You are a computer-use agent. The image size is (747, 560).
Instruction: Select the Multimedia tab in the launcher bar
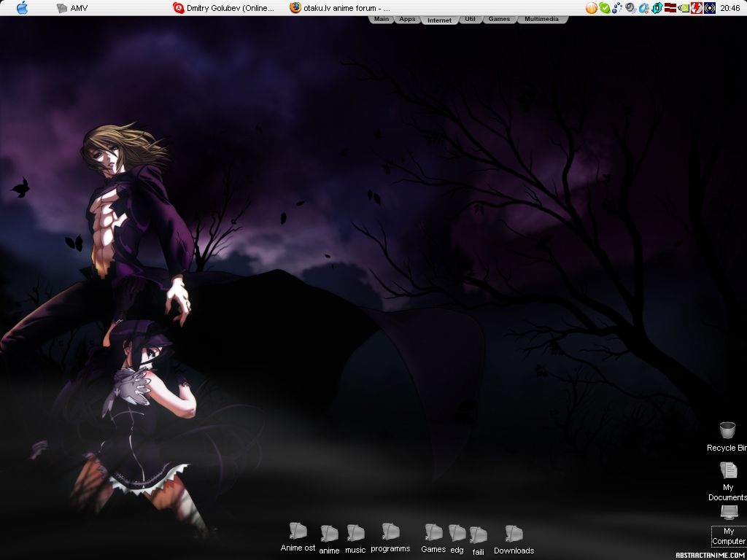(542, 20)
